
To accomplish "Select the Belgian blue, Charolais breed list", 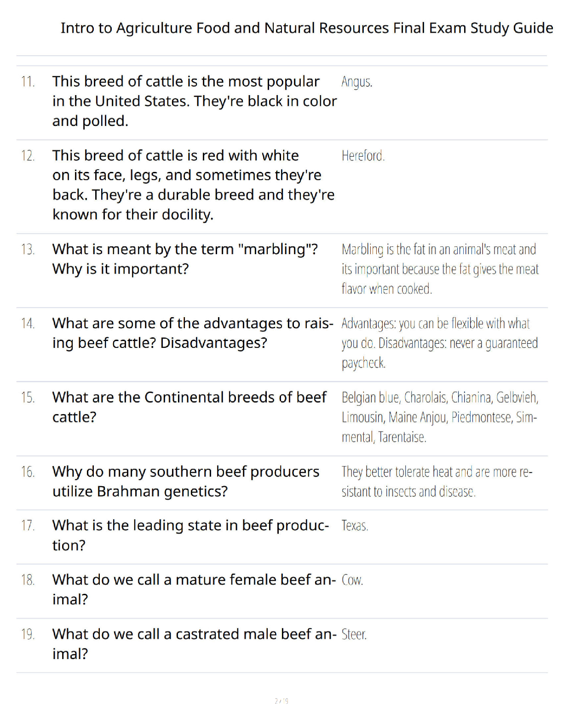I will coord(440,417).
